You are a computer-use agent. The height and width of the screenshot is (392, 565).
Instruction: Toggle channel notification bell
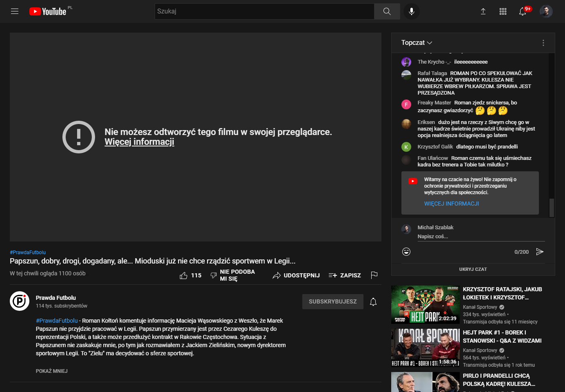coord(373,302)
